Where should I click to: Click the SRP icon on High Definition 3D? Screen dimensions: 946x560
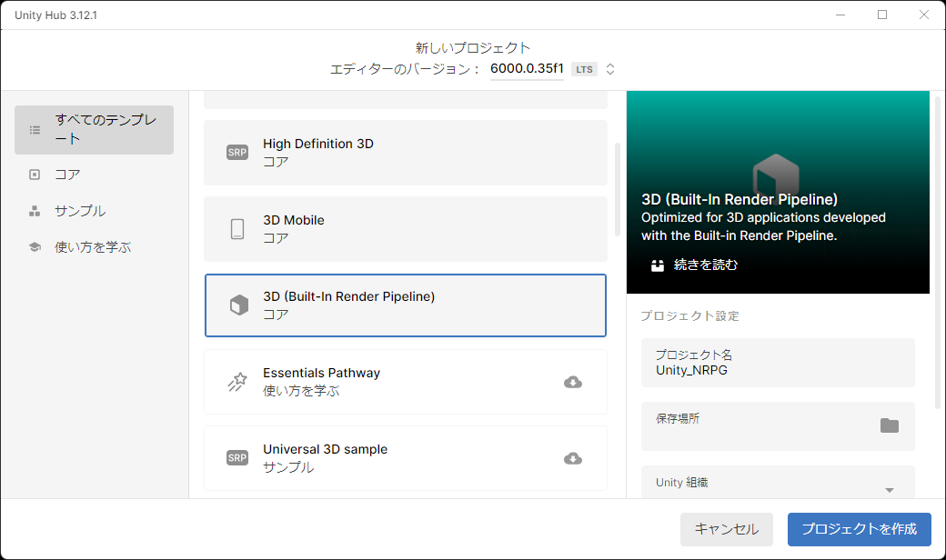[x=237, y=153]
